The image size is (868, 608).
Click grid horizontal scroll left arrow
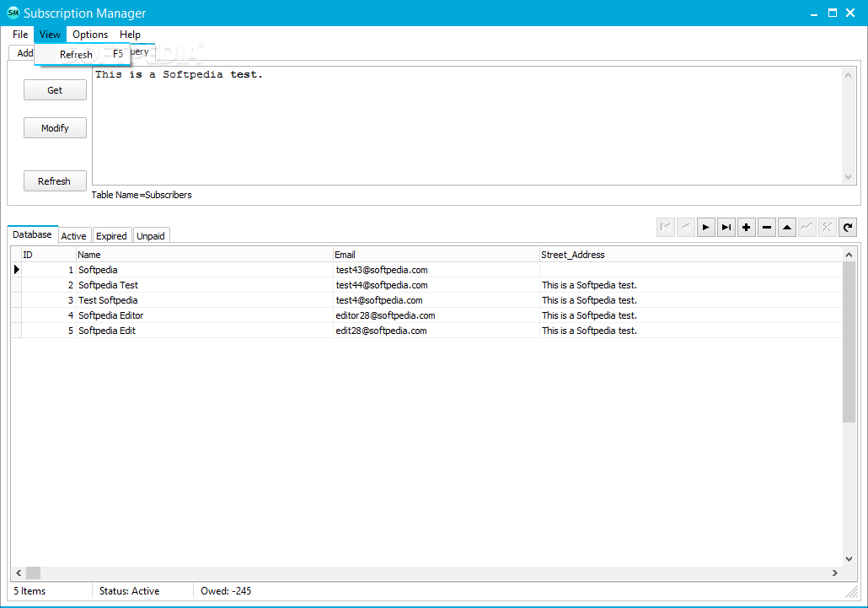(19, 573)
